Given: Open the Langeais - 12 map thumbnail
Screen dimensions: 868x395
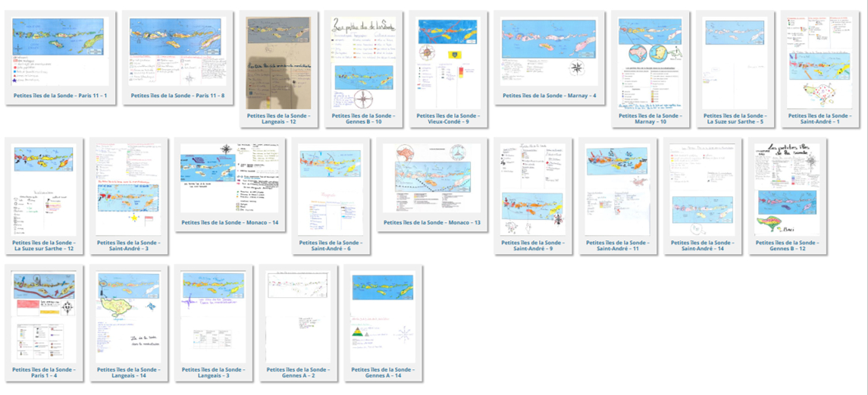Looking at the screenshot, I should [278, 63].
